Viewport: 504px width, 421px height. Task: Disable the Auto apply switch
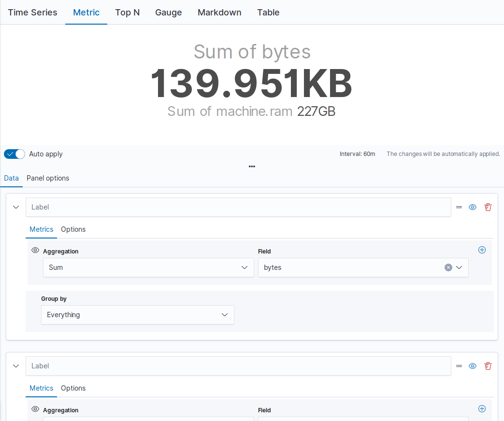[x=14, y=154]
